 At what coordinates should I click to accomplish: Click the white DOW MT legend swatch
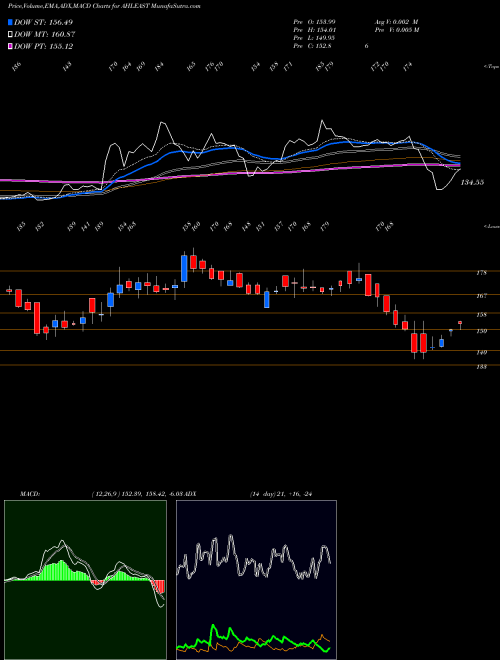10,35
